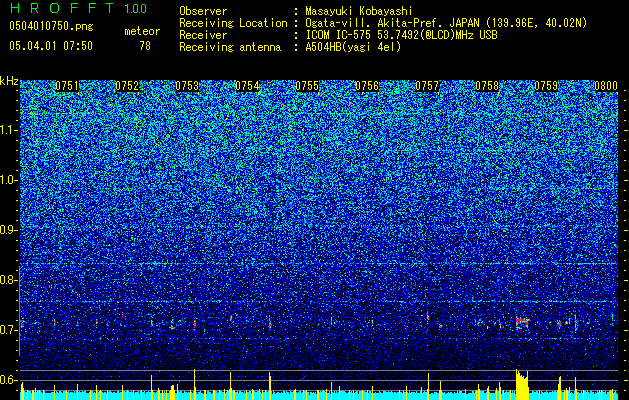Select the 0753 time marker
Image resolution: width=629 pixels, height=400 pixels.
pyautogui.click(x=187, y=86)
